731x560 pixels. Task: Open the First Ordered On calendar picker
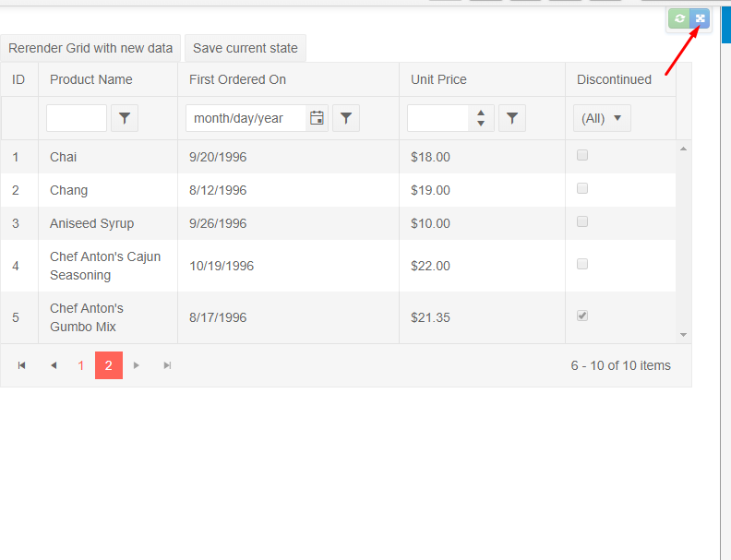point(318,118)
